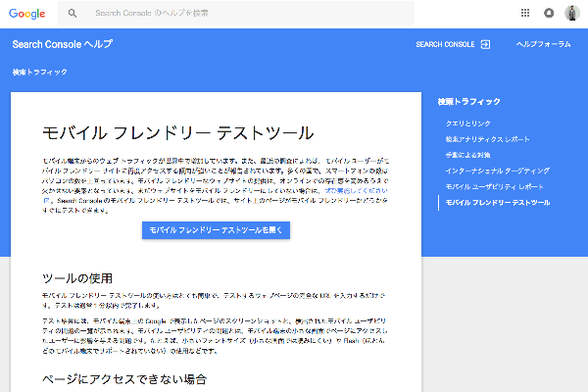The width and height of the screenshot is (588, 392).
Task: Click the モバイル フレンドリー テストツール page title
Action: pyautogui.click(x=178, y=133)
